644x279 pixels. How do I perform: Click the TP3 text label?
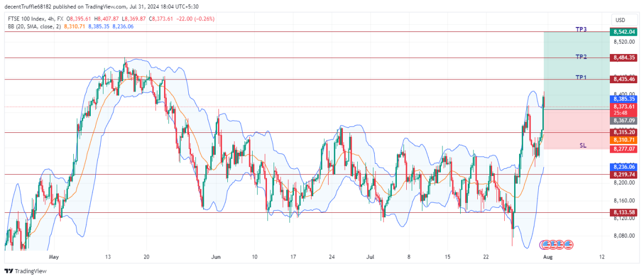(581, 29)
